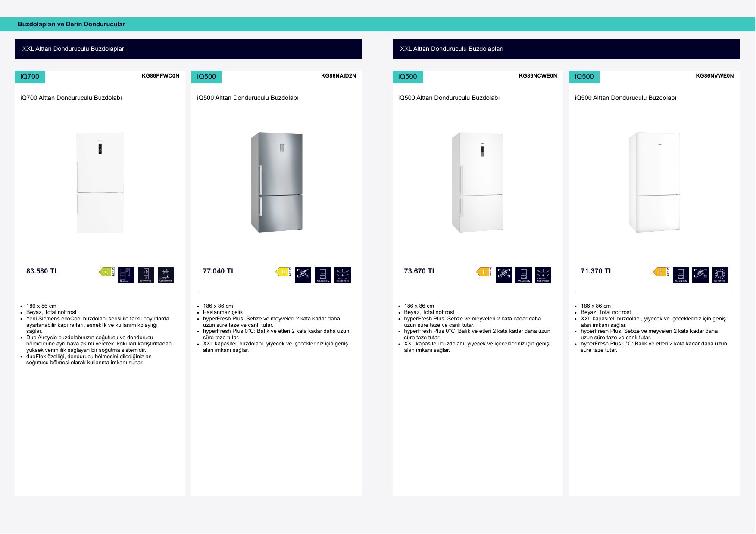Click the 73.670 TL price
This screenshot has width=756, height=534.
click(420, 271)
